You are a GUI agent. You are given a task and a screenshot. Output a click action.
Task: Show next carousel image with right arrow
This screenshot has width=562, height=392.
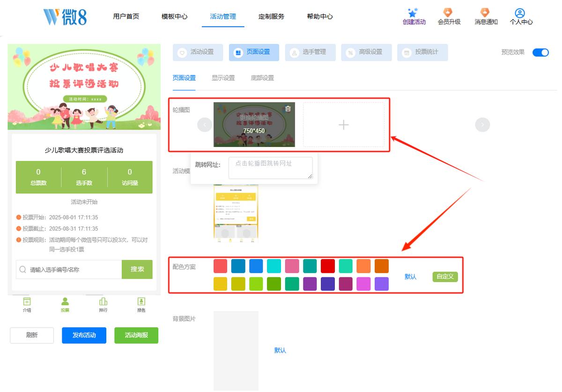(482, 124)
